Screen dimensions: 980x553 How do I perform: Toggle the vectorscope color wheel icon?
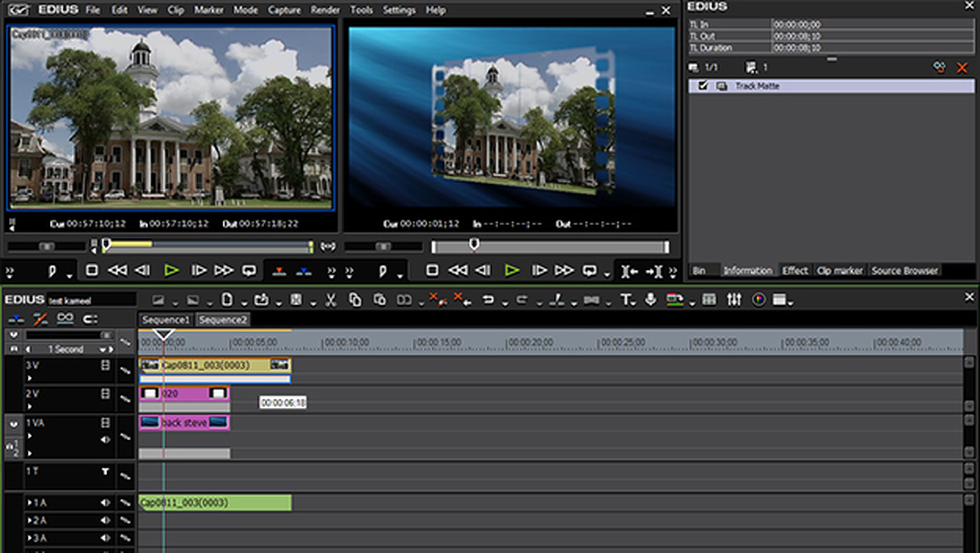coord(758,300)
